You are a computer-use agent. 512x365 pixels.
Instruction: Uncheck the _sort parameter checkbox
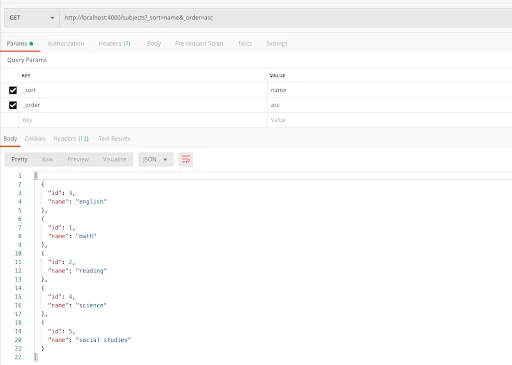point(13,90)
